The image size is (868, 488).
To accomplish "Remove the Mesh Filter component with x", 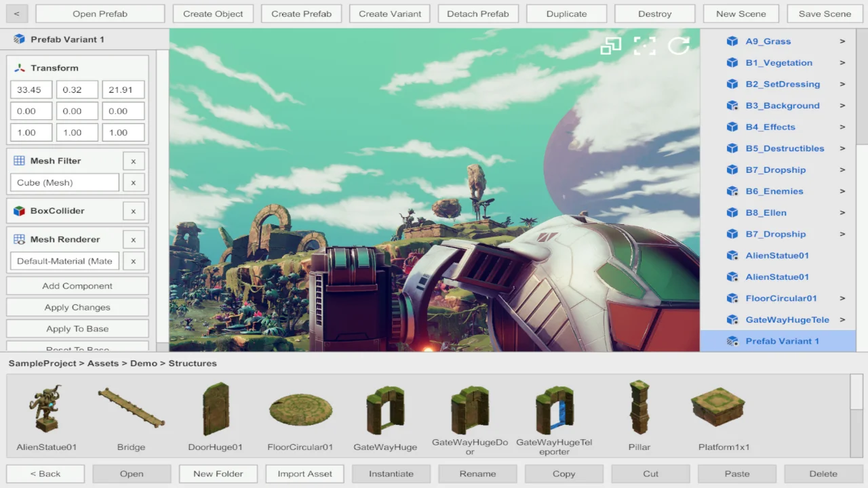I will 134,161.
